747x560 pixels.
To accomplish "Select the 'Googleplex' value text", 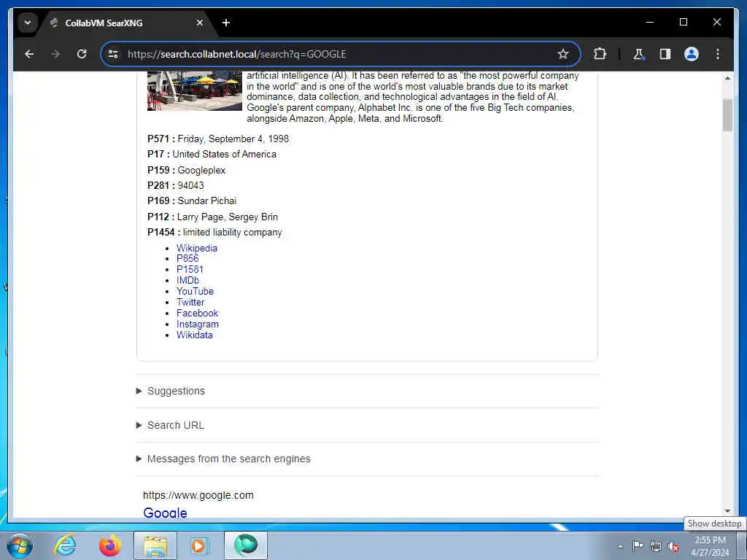I will [x=201, y=170].
